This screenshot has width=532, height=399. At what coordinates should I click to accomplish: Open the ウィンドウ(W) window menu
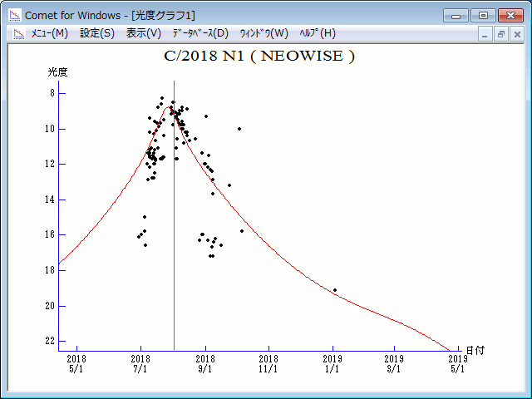tap(264, 33)
